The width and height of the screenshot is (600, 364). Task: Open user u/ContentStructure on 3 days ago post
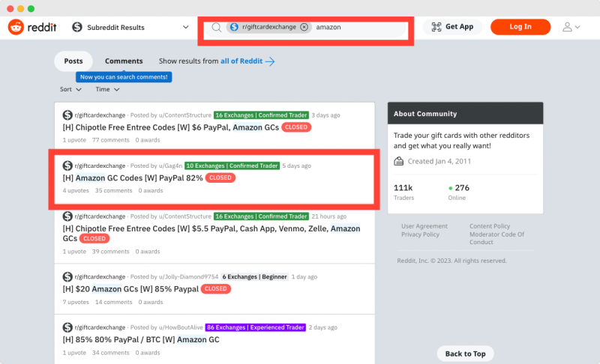coord(185,115)
